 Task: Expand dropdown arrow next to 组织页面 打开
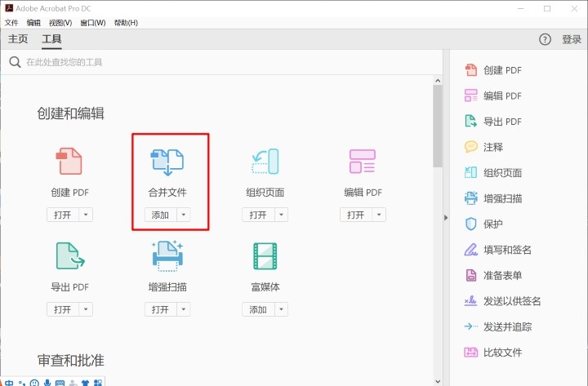tap(281, 215)
